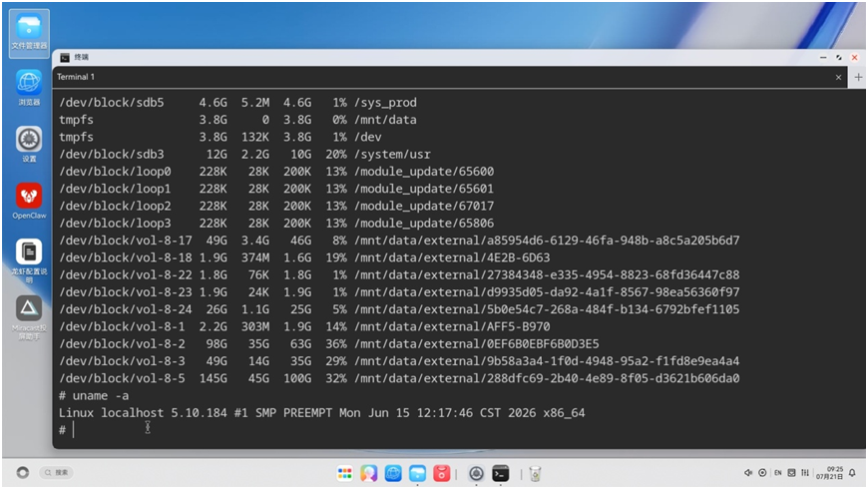Click the text /module_update/65806
Viewport: 868px width, 489px height.
[x=423, y=223]
